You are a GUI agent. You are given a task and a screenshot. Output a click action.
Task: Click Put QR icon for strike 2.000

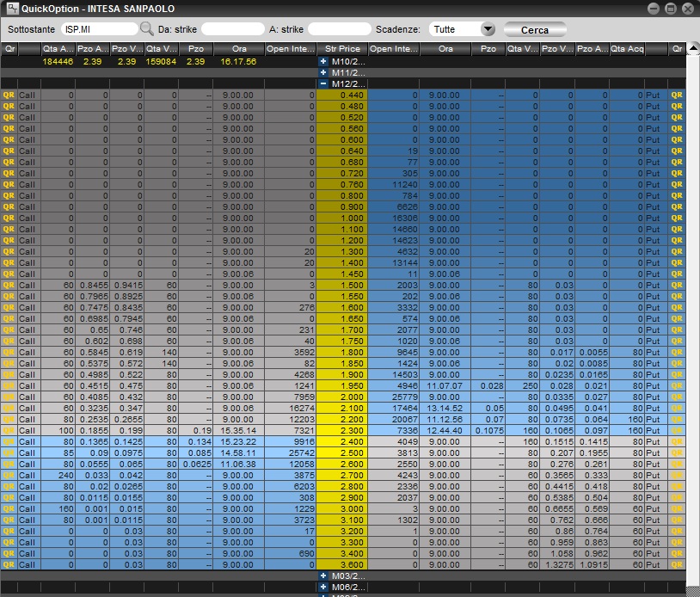[677, 397]
